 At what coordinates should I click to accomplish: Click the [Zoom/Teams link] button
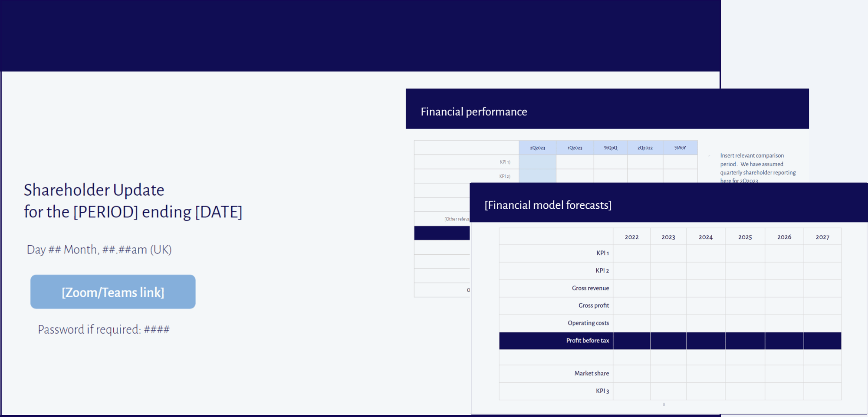(113, 292)
